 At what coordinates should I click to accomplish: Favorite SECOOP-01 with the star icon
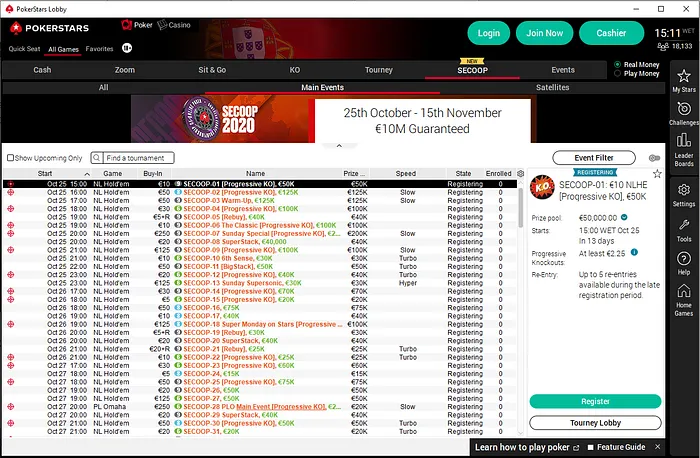[657, 174]
